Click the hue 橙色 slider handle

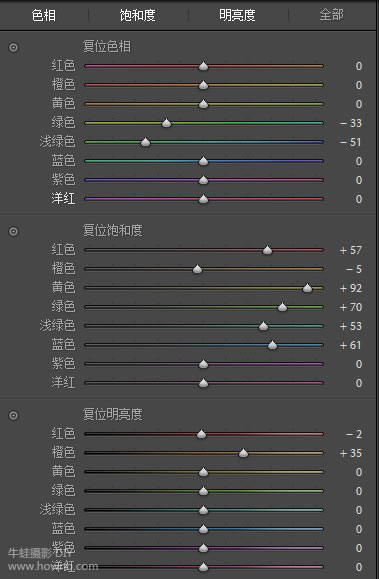click(204, 85)
